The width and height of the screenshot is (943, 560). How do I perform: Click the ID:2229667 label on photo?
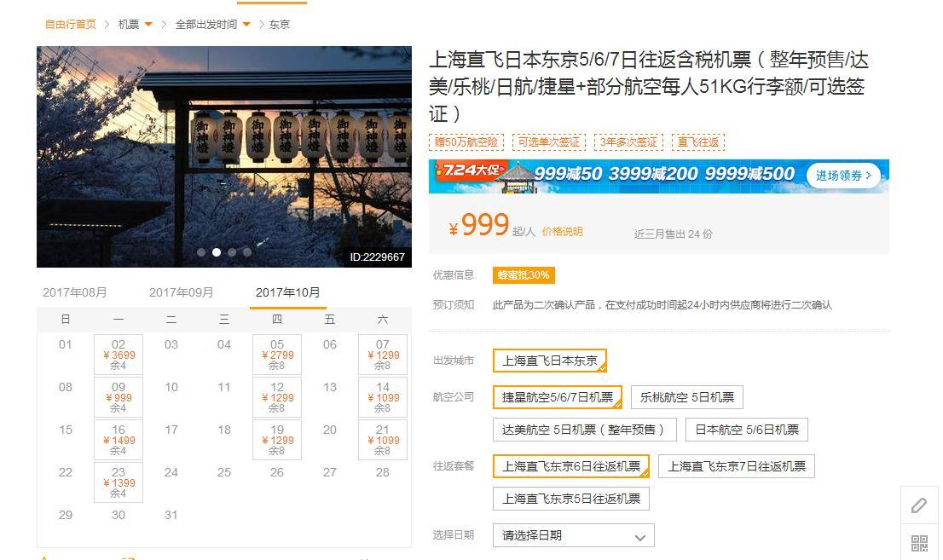click(x=378, y=257)
